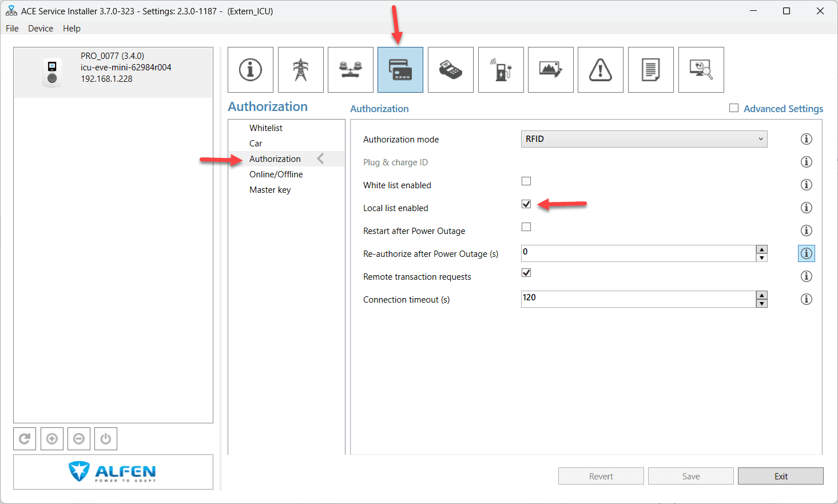Open the Help menu

[x=72, y=29]
